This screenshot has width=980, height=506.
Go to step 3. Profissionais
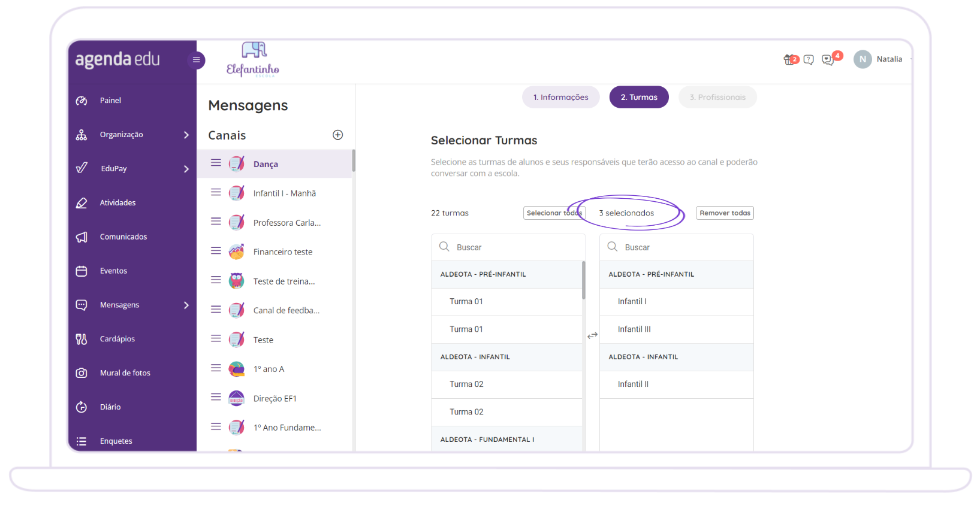tap(717, 97)
